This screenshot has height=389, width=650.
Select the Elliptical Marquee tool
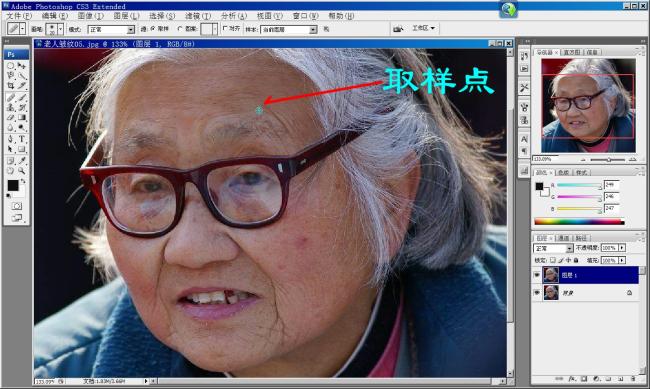(11, 66)
